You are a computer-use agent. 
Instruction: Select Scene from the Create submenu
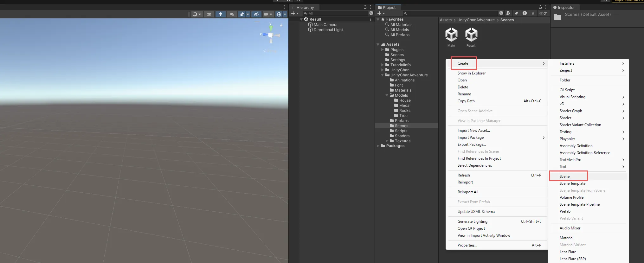(x=564, y=176)
